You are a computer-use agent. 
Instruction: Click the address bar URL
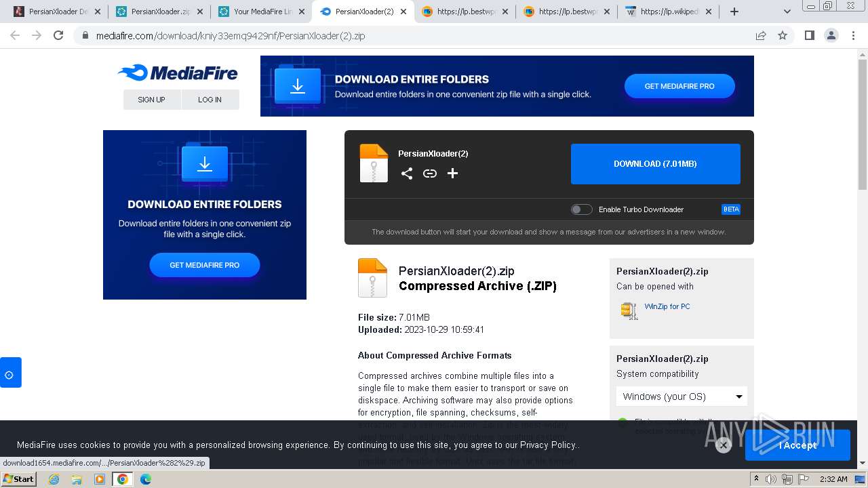click(x=231, y=36)
